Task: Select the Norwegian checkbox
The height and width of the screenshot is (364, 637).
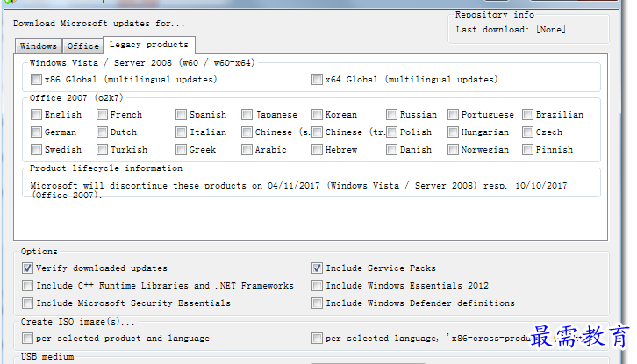Action: click(453, 149)
